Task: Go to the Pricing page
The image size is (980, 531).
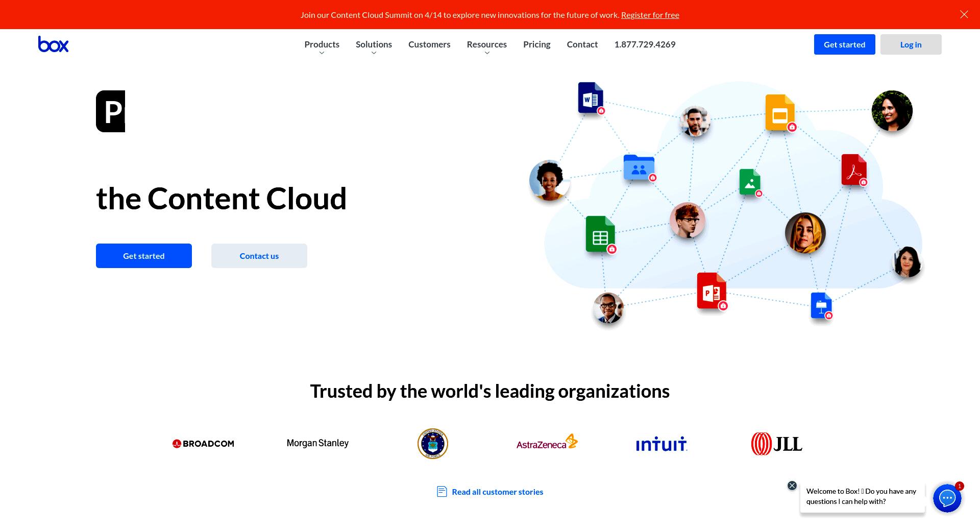Action: click(x=537, y=44)
